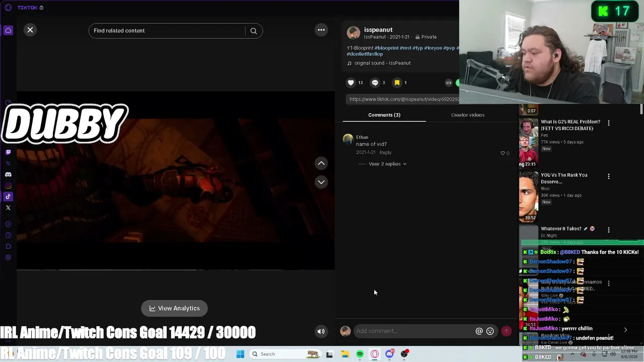Open comments via the speech bubble icon

(375, 82)
